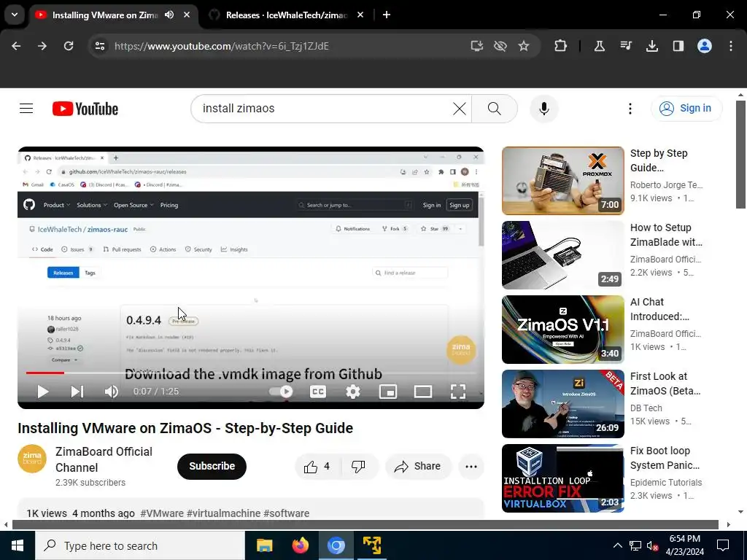
Task: Open browser Downloads icon
Action: click(651, 46)
